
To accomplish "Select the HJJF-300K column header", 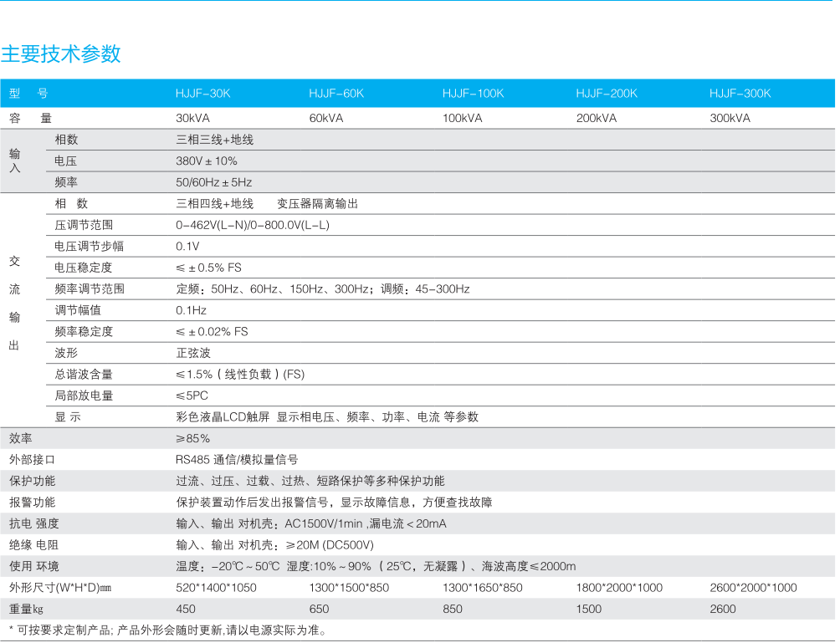I will pos(740,94).
